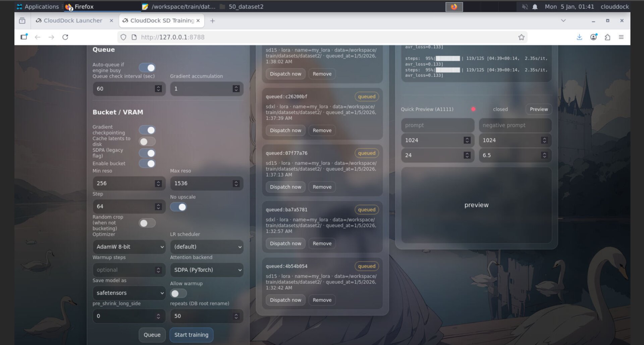
Task: Click the list all tabs chevron
Action: coord(563,21)
